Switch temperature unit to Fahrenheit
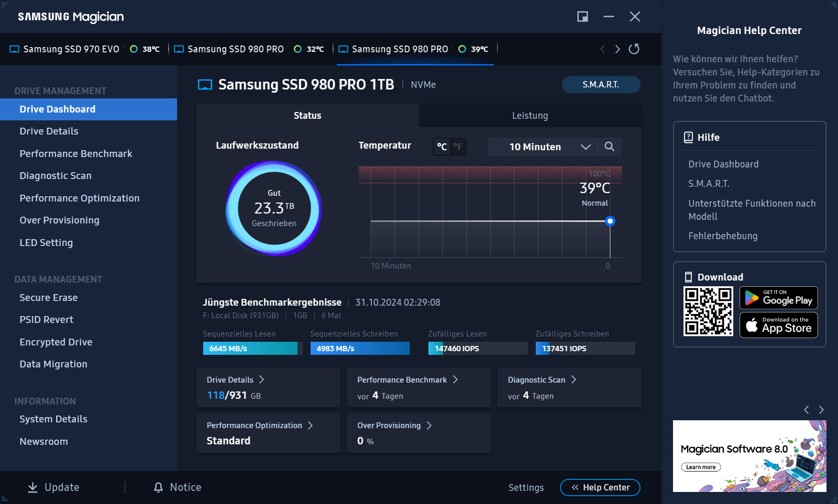 (458, 147)
